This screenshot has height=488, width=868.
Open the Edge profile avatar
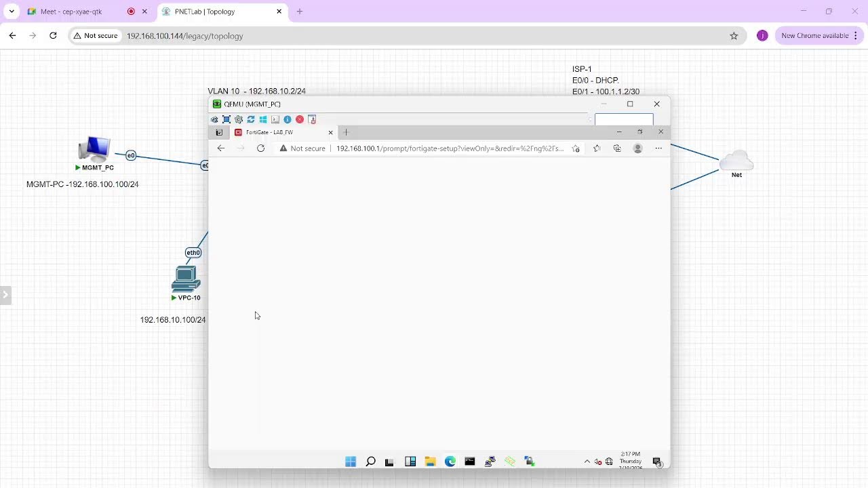coord(637,148)
